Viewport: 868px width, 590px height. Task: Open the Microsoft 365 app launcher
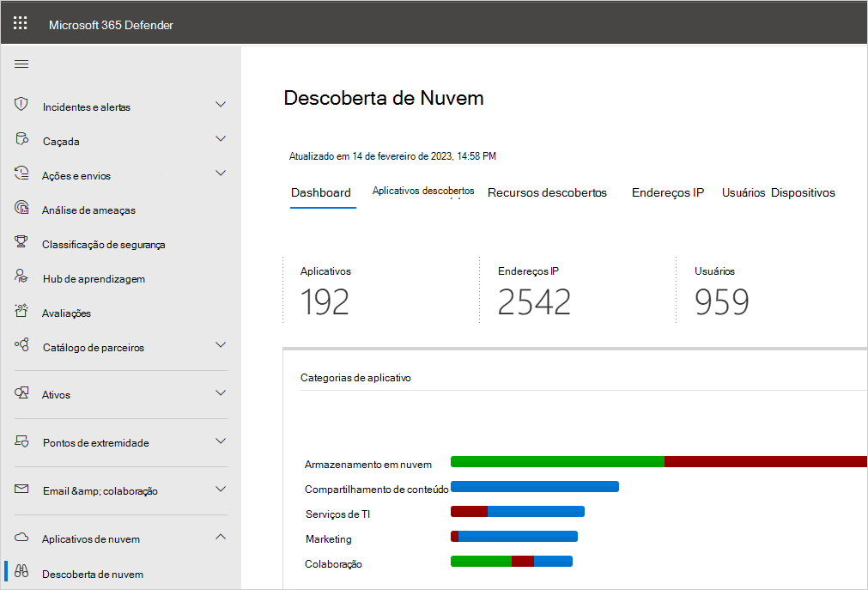[21, 22]
